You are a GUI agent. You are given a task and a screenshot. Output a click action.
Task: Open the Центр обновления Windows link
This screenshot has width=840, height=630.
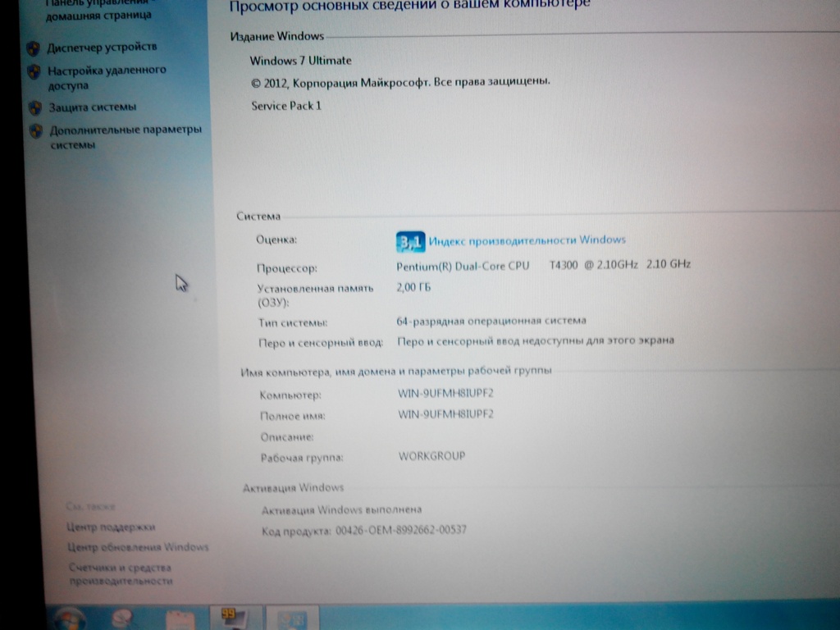click(139, 546)
